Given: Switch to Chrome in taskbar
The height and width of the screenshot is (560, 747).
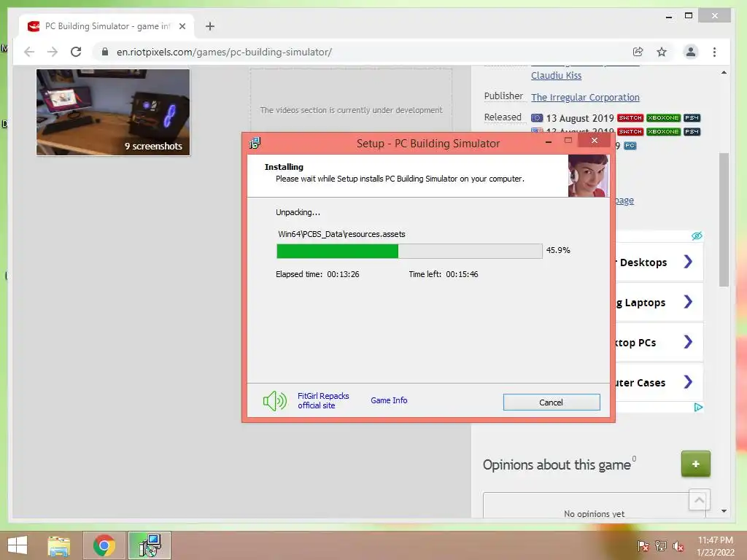Looking at the screenshot, I should (x=104, y=545).
